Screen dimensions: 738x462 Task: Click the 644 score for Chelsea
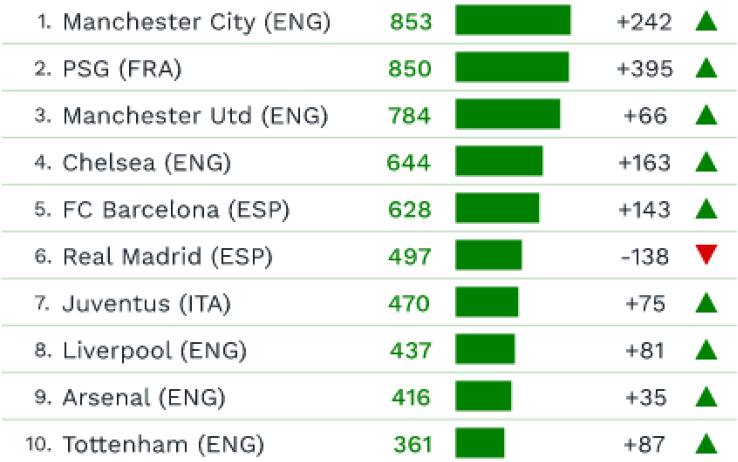pyautogui.click(x=409, y=162)
